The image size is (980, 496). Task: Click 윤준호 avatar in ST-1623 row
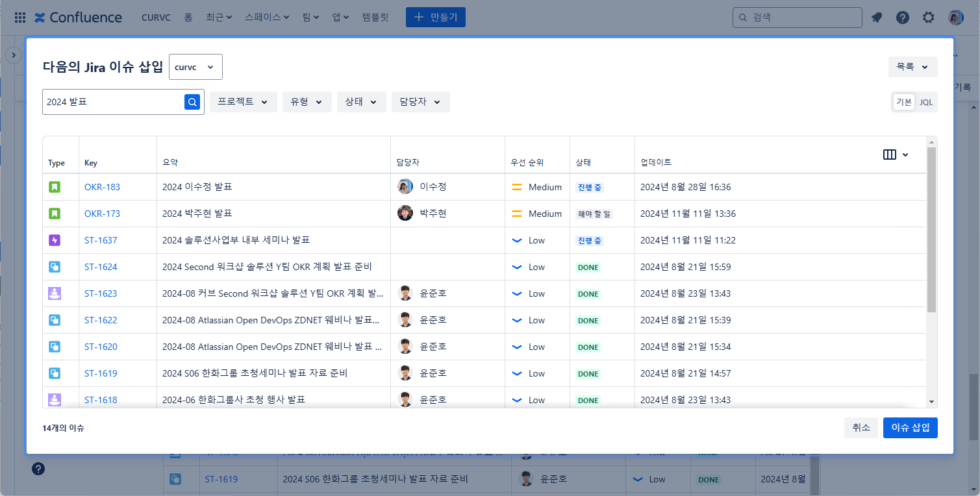pyautogui.click(x=405, y=293)
